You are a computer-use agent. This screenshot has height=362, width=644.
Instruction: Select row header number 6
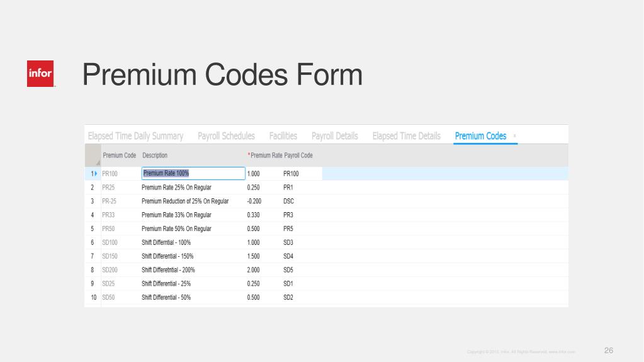click(93, 242)
